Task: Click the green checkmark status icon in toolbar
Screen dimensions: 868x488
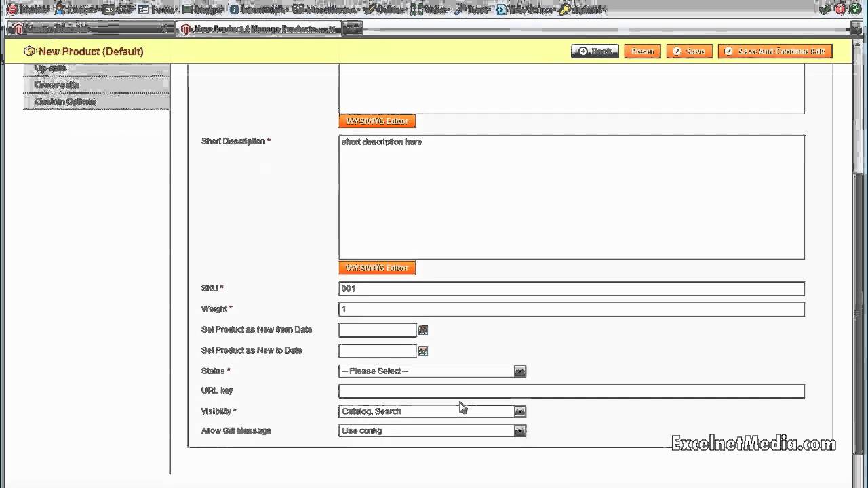Action: pos(854,9)
